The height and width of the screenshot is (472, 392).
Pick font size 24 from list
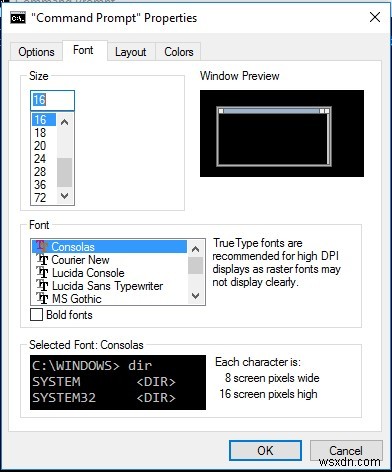[44, 159]
